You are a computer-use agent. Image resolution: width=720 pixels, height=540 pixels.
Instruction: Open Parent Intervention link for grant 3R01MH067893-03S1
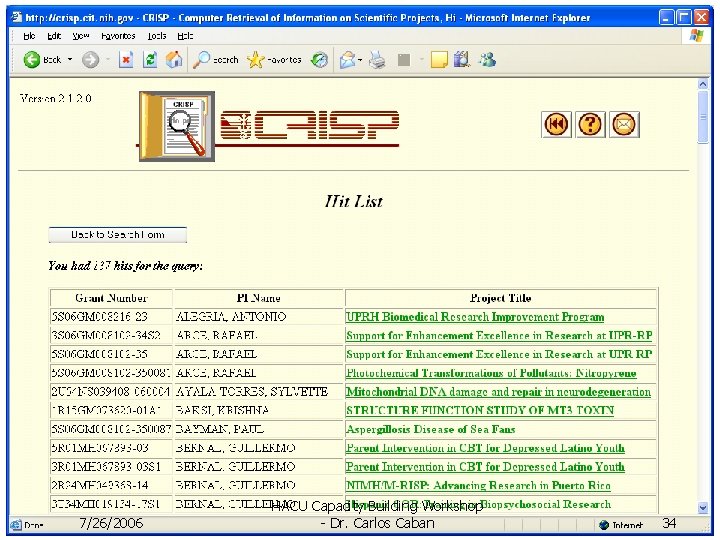(485, 467)
